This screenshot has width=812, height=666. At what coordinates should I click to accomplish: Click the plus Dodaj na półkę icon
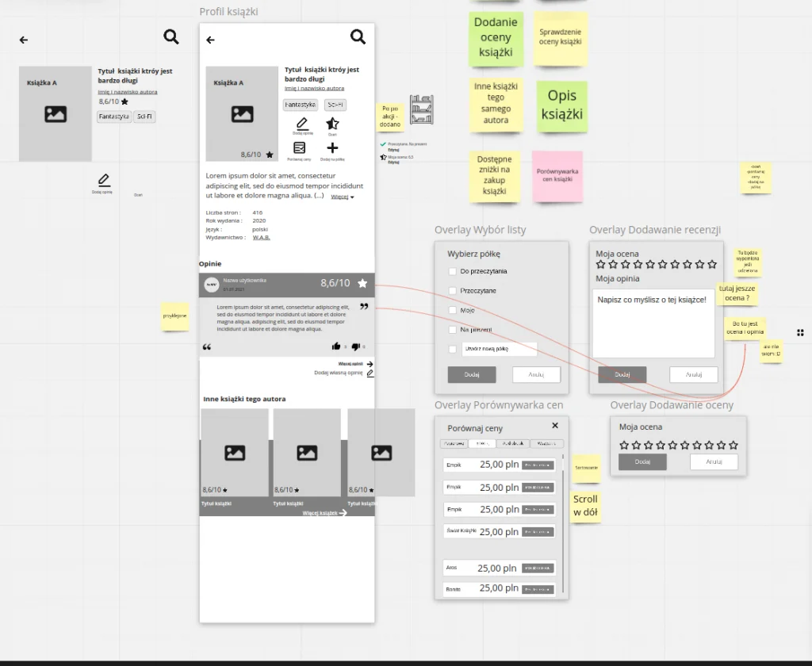point(332,148)
